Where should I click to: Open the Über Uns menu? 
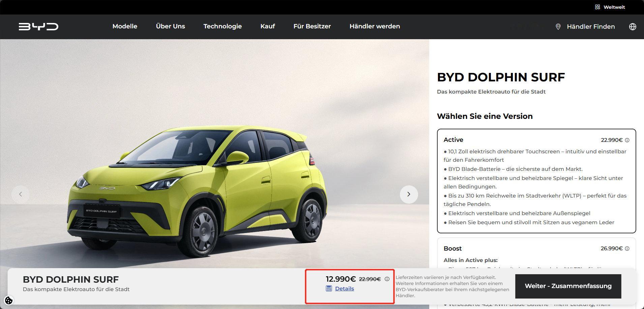point(170,26)
